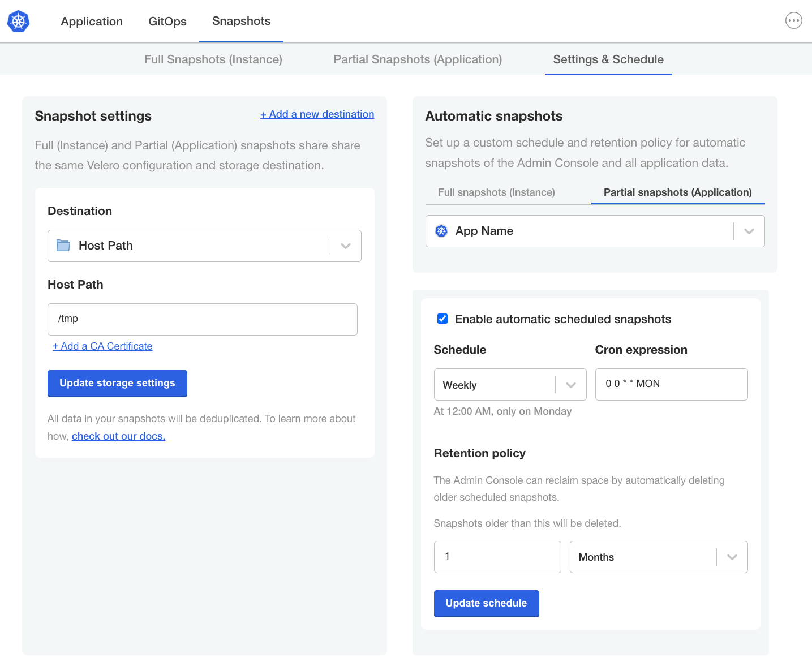This screenshot has width=812, height=662.
Task: Click the Add a CA Certificate link
Action: [102, 346]
